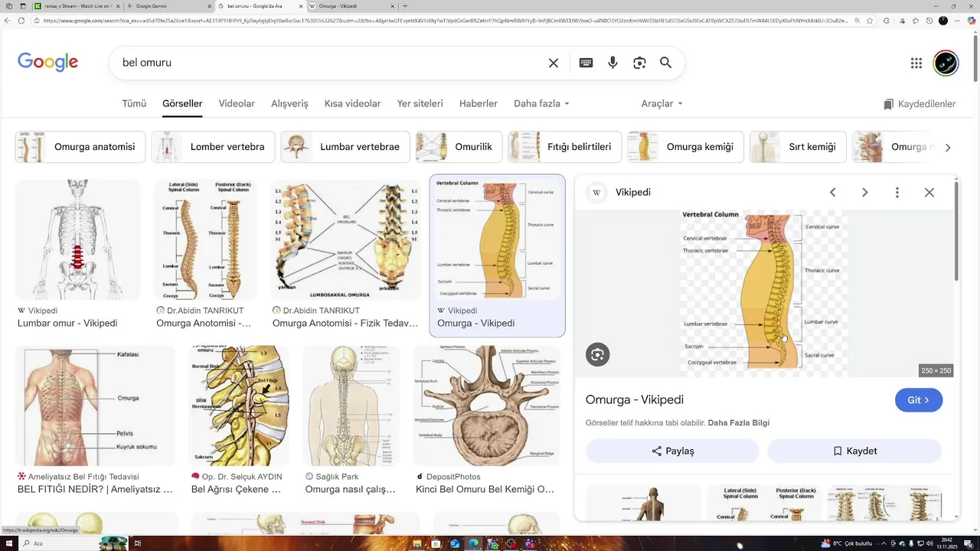The image size is (980, 551).
Task: Open the on-screen keyboard icon in search bar
Action: click(x=586, y=63)
